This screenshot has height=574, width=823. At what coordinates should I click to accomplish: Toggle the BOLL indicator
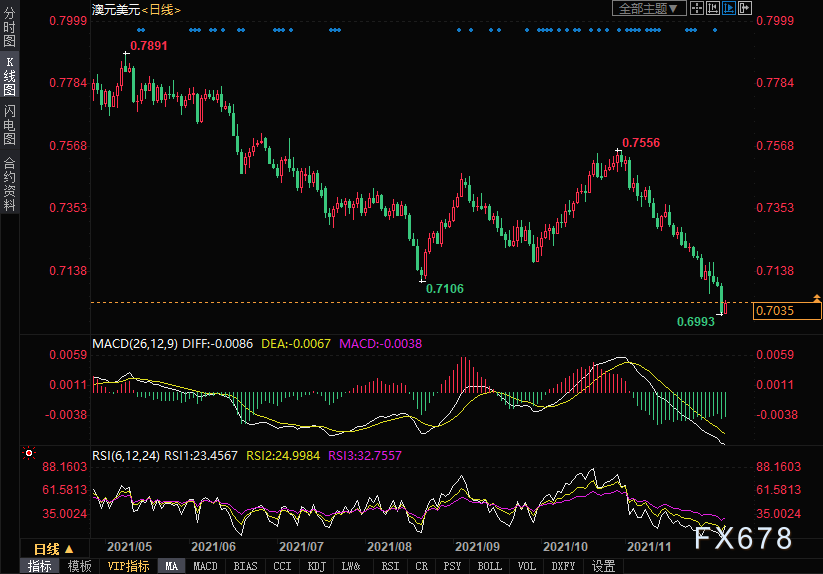click(x=489, y=566)
